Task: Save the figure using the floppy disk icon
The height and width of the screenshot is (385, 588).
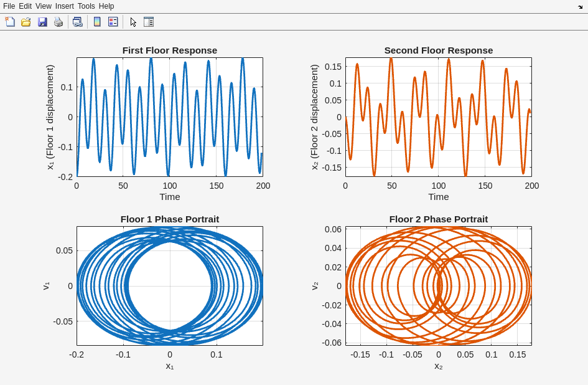Action: pos(42,22)
